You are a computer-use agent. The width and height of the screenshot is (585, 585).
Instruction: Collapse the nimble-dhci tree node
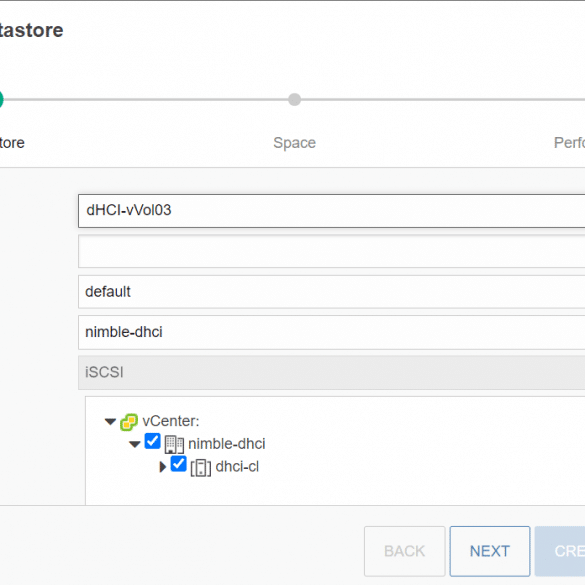point(135,444)
